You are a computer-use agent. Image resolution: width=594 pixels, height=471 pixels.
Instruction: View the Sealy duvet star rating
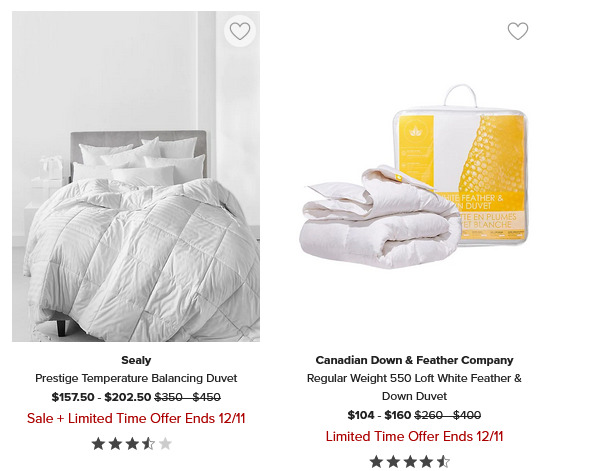pos(132,444)
